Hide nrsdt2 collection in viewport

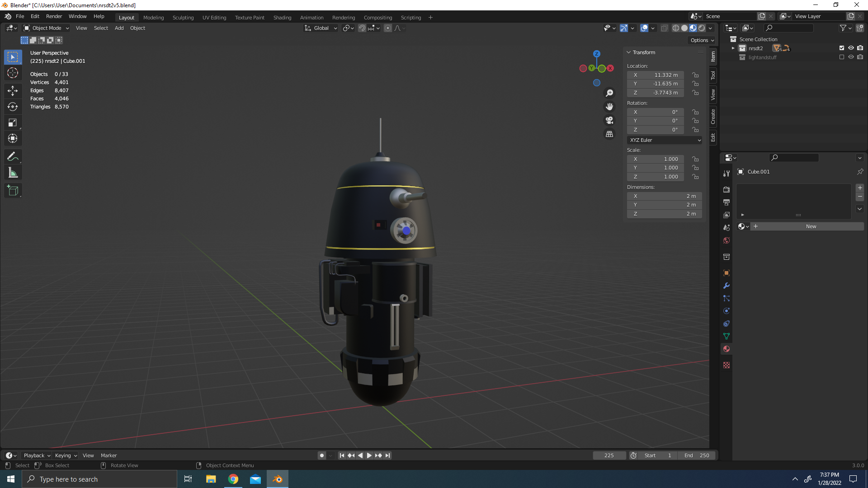coord(851,48)
